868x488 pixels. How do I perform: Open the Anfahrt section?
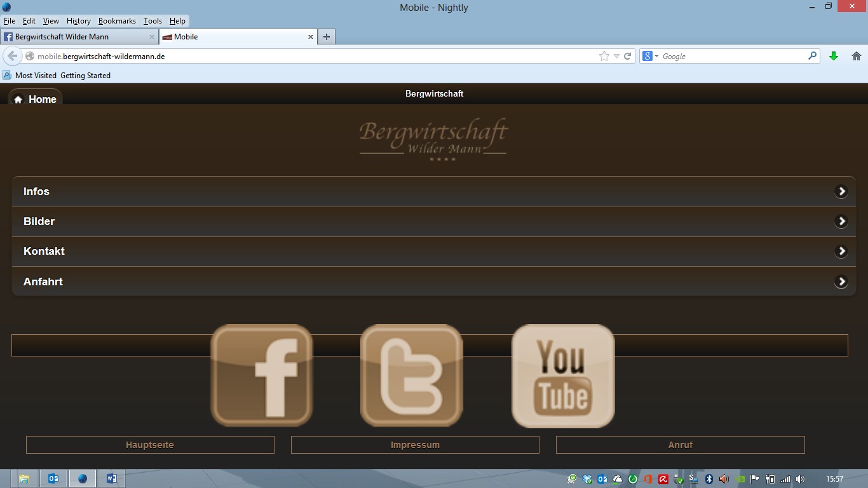point(433,281)
